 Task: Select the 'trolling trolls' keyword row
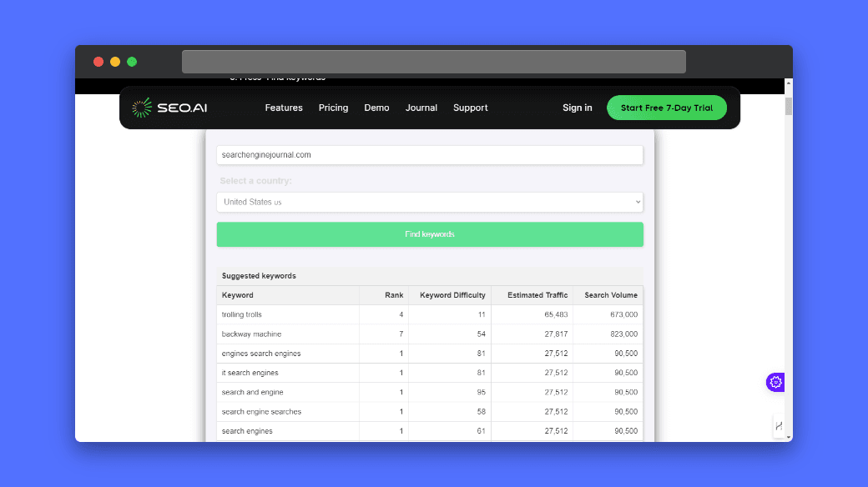click(430, 314)
